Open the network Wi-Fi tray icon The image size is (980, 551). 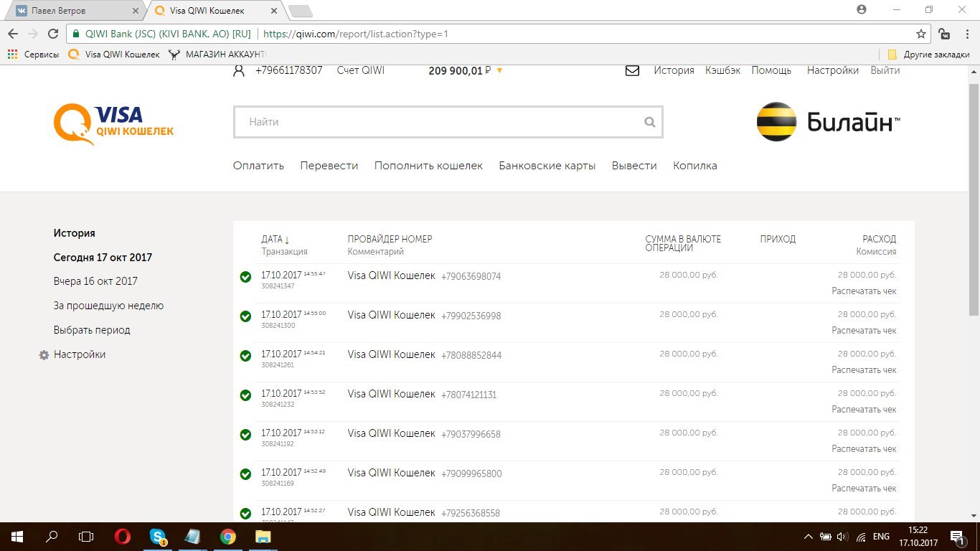861,537
